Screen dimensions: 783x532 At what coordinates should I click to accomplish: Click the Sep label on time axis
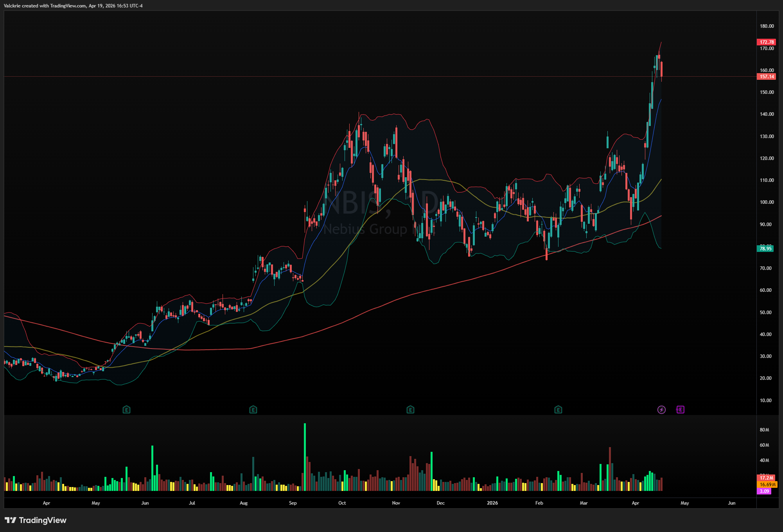point(293,503)
